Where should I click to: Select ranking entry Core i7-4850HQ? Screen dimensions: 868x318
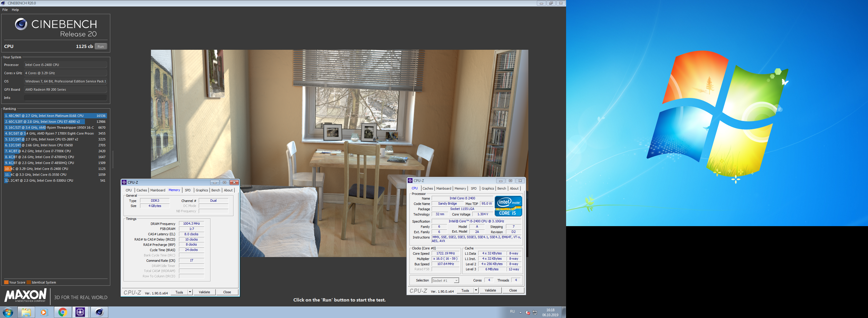(x=55, y=163)
